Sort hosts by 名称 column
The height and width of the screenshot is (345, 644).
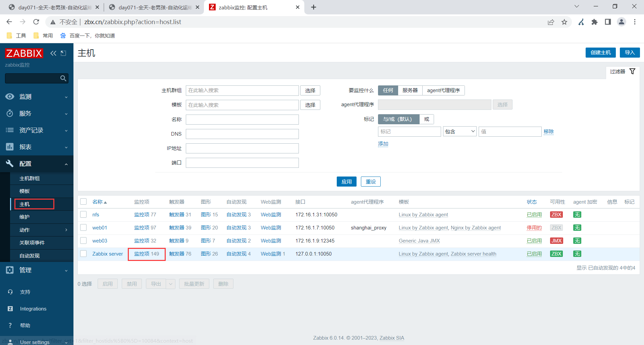click(x=99, y=202)
